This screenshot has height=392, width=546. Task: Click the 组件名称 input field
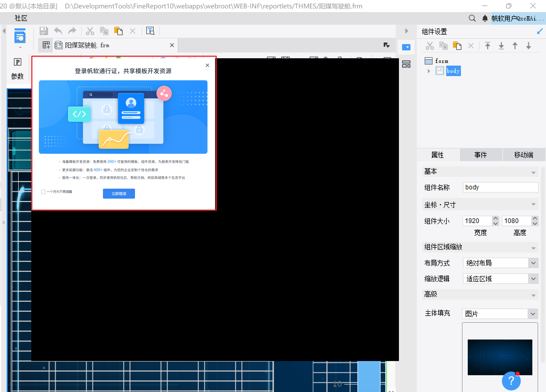point(501,187)
